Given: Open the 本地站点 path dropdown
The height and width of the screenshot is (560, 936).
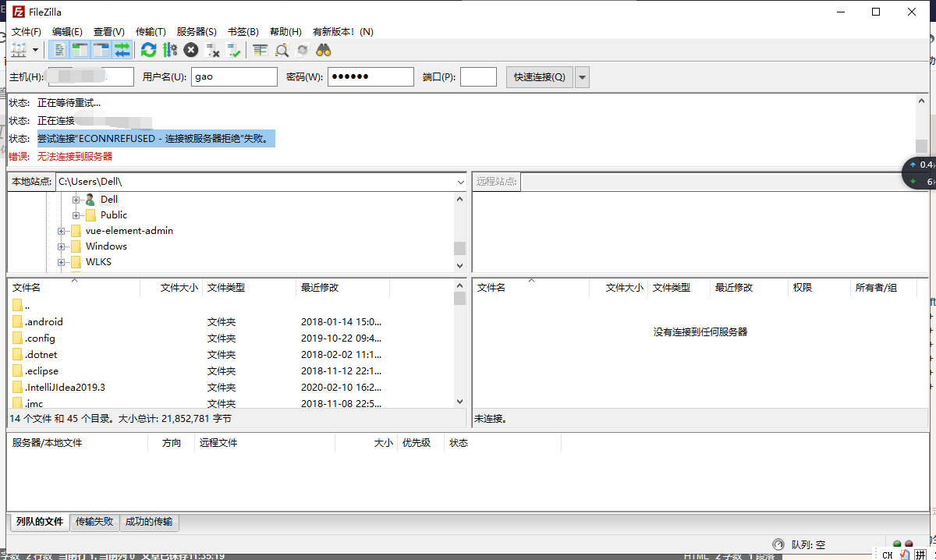Looking at the screenshot, I should point(460,181).
